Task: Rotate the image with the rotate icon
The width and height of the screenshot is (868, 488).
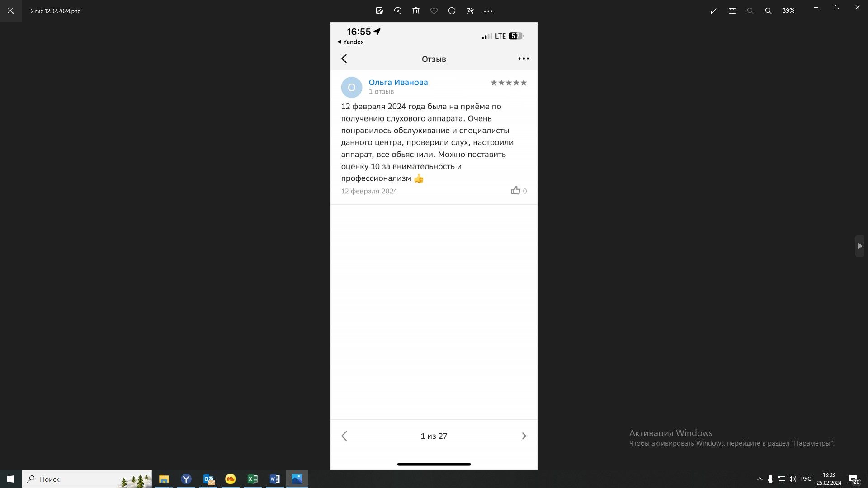Action: tap(398, 11)
